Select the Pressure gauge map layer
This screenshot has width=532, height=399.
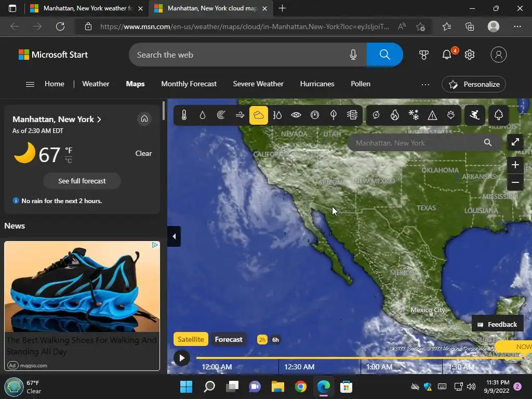(x=315, y=115)
